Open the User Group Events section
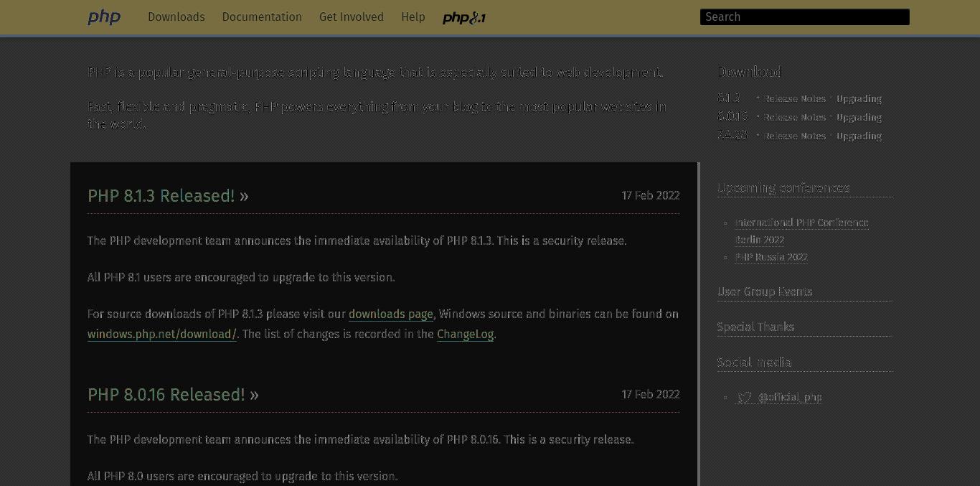This screenshot has width=980, height=486. (765, 291)
